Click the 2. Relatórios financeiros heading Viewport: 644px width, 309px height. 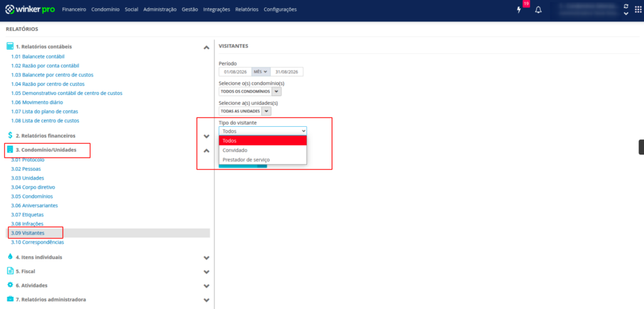(x=45, y=136)
